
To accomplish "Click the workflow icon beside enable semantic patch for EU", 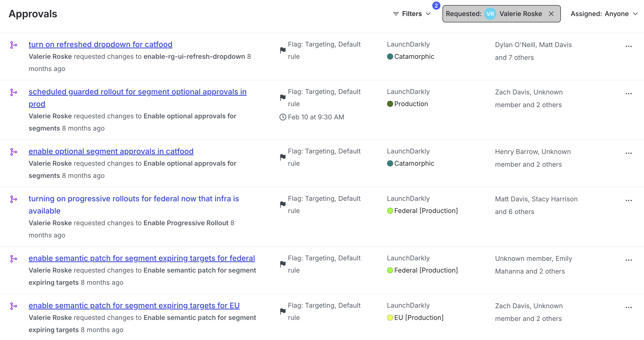I will (x=14, y=306).
